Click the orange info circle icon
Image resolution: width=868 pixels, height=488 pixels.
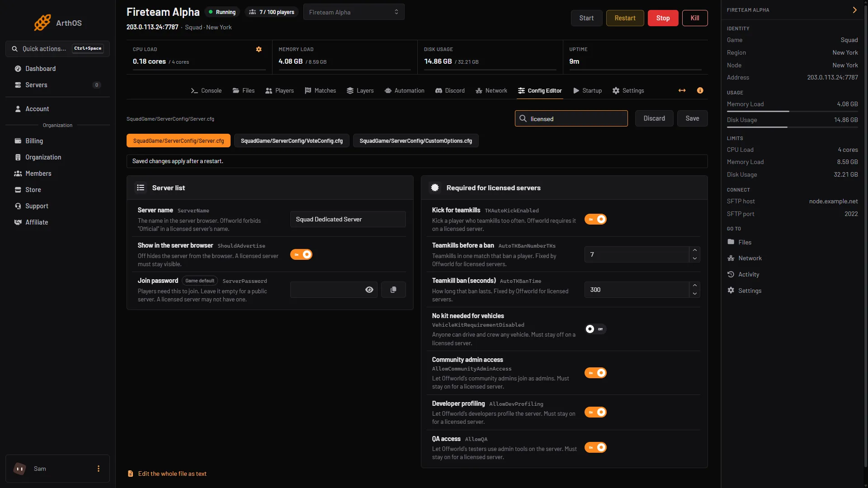click(x=700, y=90)
